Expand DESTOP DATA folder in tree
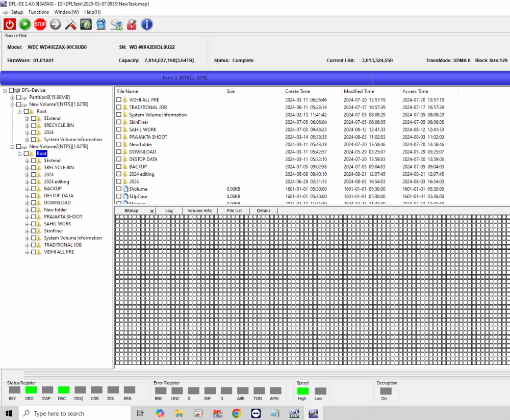 pos(28,196)
